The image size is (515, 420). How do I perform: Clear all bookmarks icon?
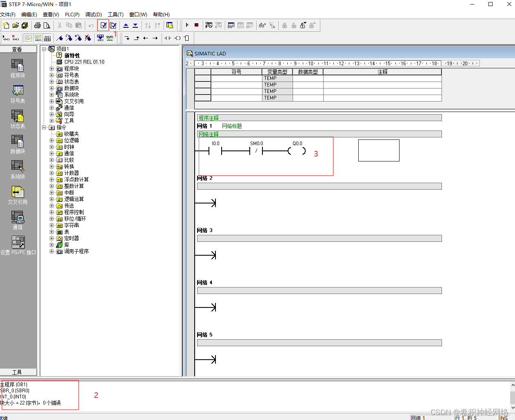pyautogui.click(x=88, y=38)
